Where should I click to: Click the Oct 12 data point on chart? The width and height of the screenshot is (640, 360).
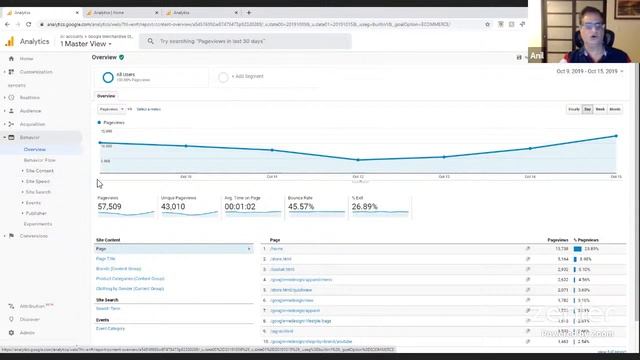358,160
